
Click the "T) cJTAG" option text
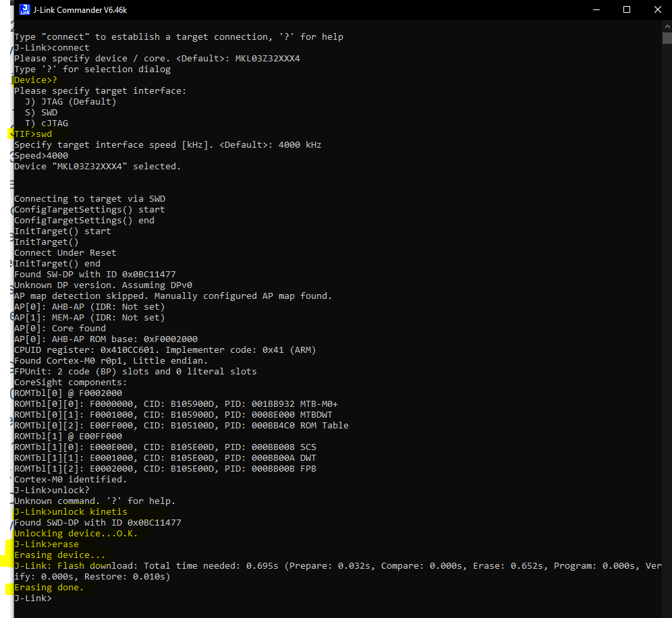[x=46, y=123]
